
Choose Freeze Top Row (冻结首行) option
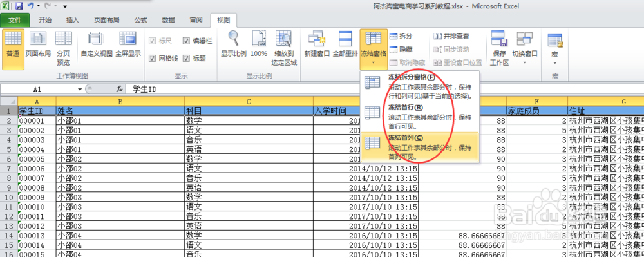tap(420, 117)
